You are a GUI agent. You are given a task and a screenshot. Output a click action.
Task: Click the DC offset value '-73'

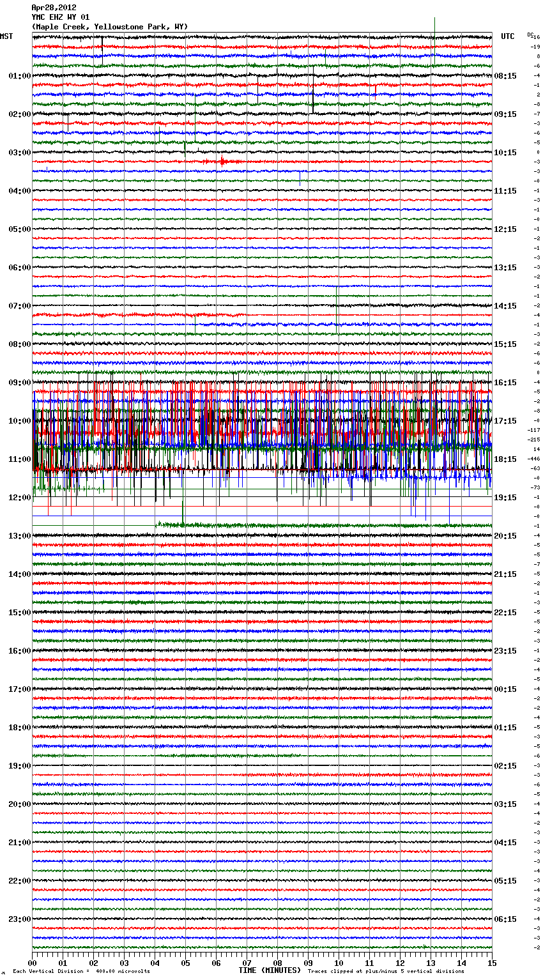pyautogui.click(x=535, y=487)
